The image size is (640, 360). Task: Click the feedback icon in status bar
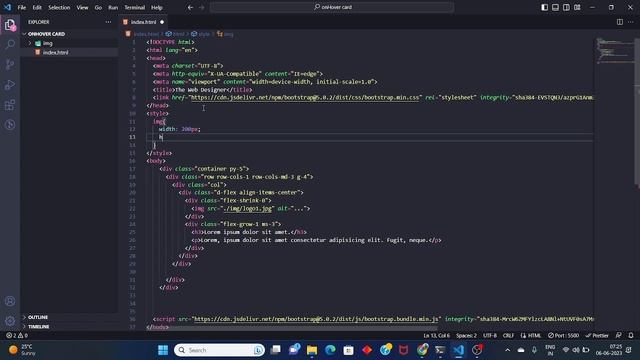coord(618,336)
